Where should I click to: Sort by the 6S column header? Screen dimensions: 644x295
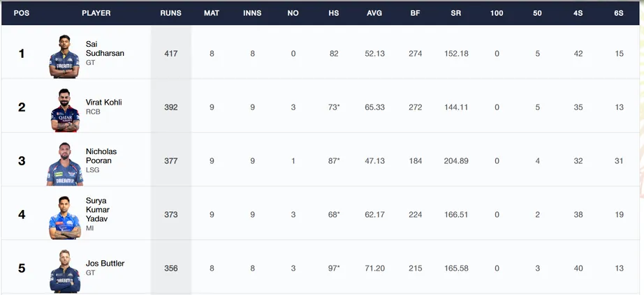(x=619, y=13)
